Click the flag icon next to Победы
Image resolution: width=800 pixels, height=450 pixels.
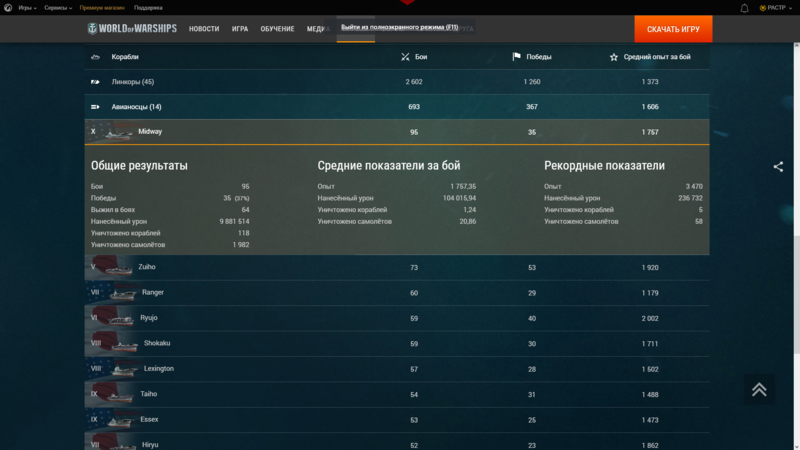[516, 57]
